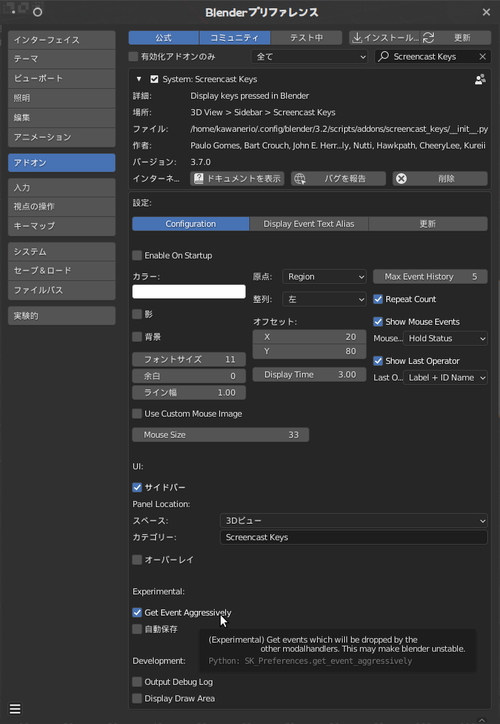500x724 pixels.
Task: Open the インターフェイス preferences section
Action: pyautogui.click(x=62, y=40)
